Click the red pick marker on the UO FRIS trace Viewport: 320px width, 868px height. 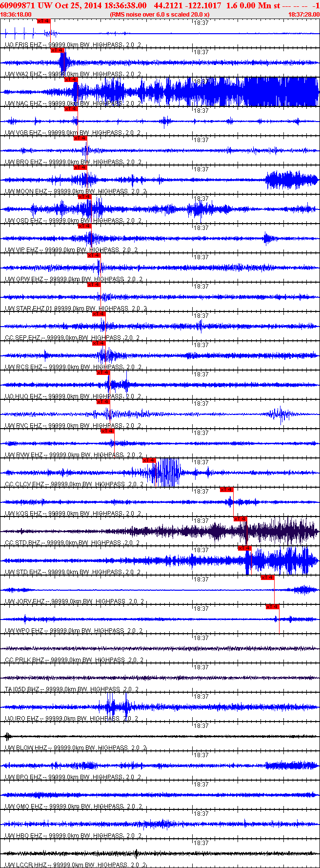pos(43,21)
